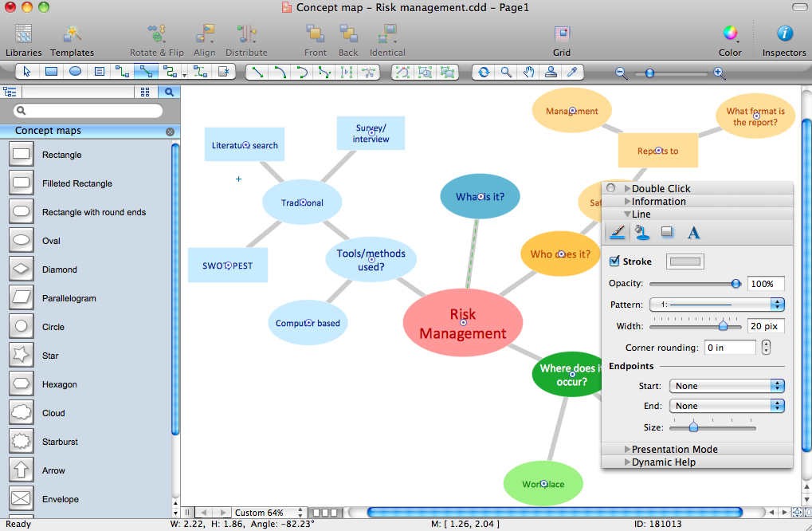Click the library search field
The height and width of the screenshot is (531, 812).
[88, 111]
